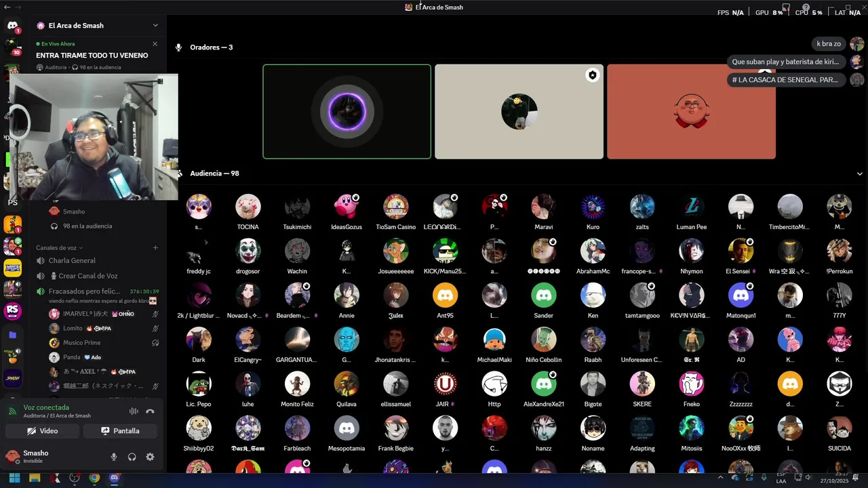Select the beige speaker tile
This screenshot has height=488, width=868.
coord(519,112)
